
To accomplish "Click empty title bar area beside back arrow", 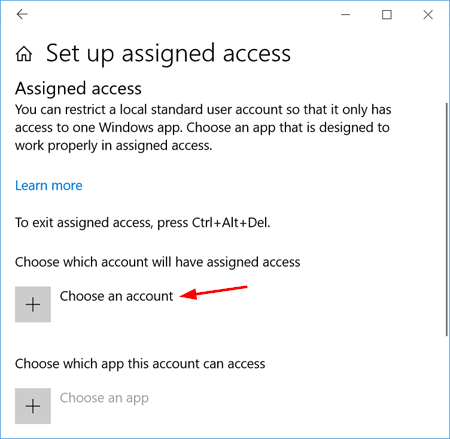I will tap(183, 15).
